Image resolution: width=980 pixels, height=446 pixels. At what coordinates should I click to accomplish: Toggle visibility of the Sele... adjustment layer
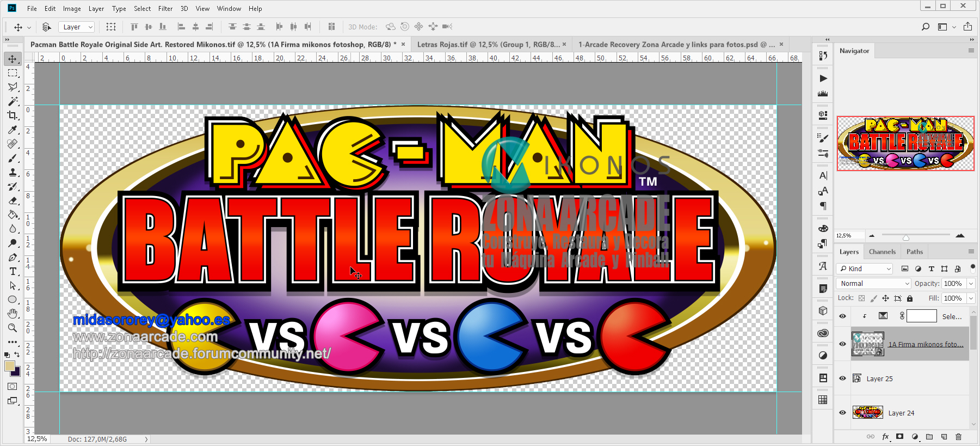(842, 316)
